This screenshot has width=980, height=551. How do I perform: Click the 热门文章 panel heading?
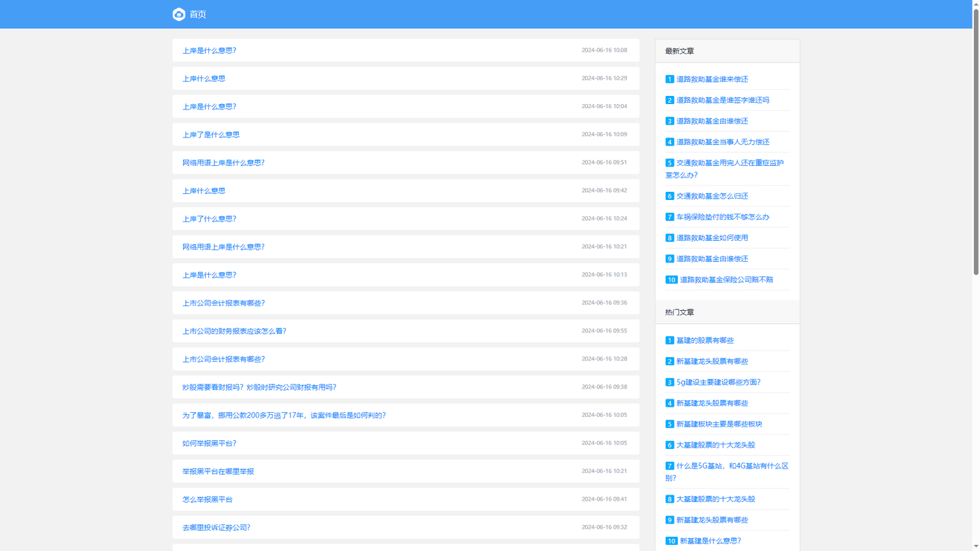679,312
